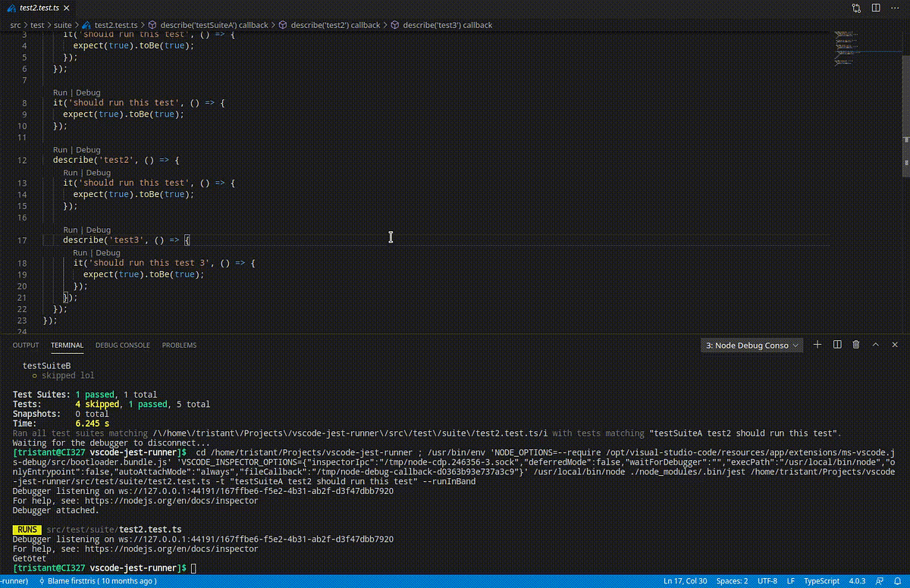
Task: Run describe('test3') via codelens
Action: pyautogui.click(x=70, y=230)
